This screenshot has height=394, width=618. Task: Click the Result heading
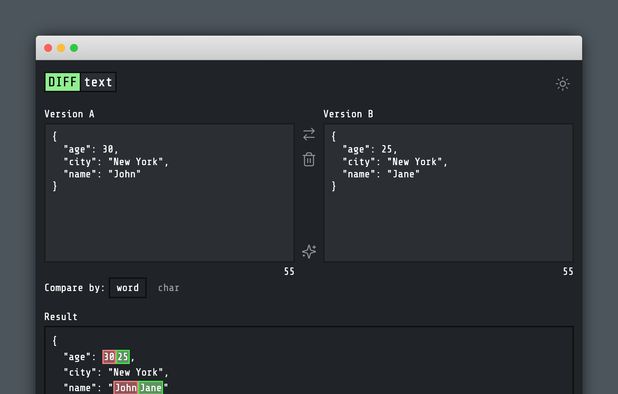pyautogui.click(x=61, y=317)
